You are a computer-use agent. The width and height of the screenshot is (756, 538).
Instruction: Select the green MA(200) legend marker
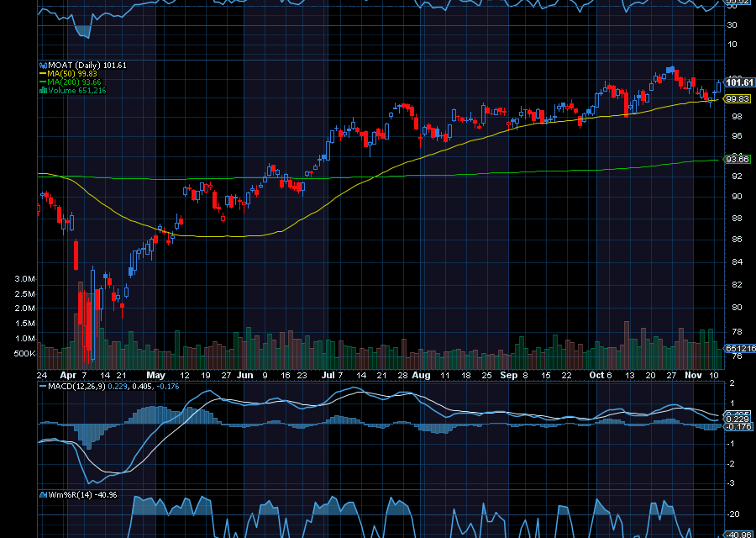[43, 83]
